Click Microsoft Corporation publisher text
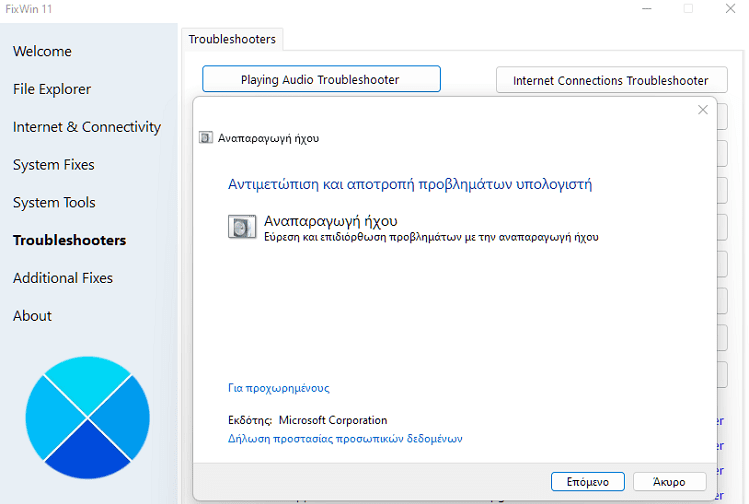749x504 pixels. click(333, 420)
